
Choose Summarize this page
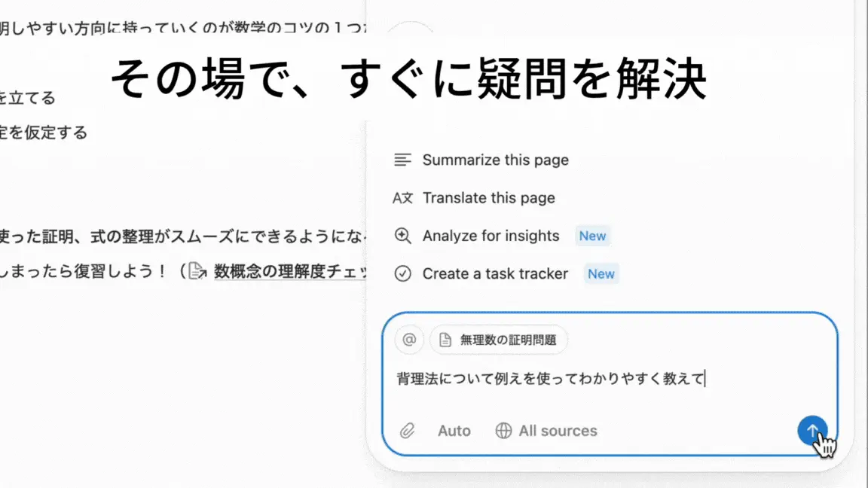pos(495,160)
